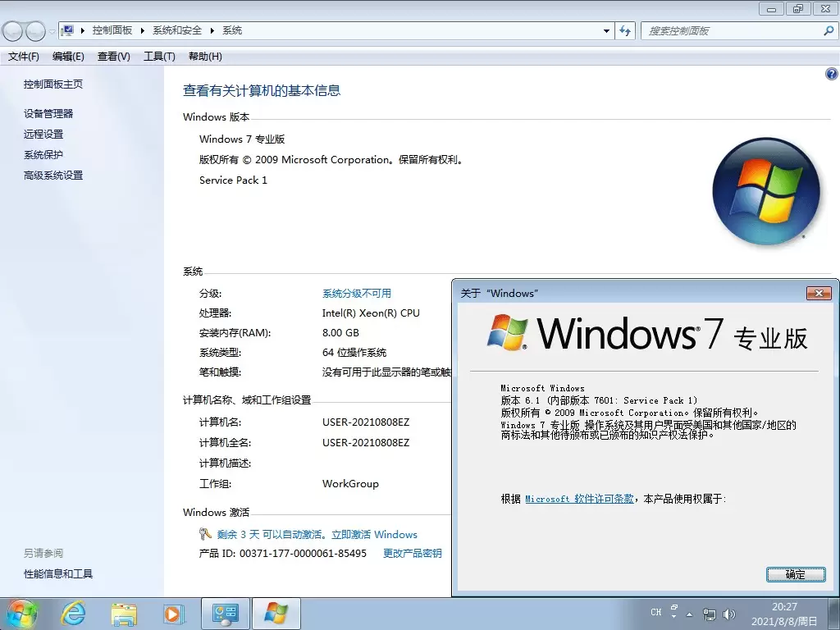Image resolution: width=840 pixels, height=630 pixels.
Task: Open the network tray icon
Action: coord(710,614)
